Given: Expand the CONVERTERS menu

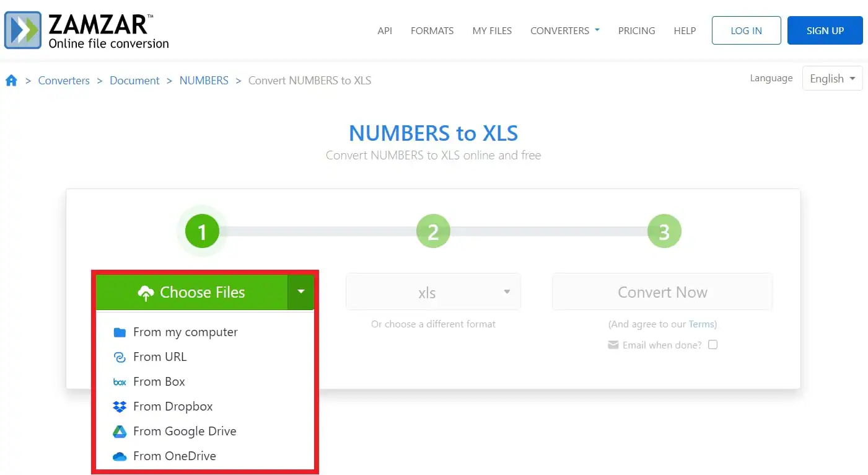Looking at the screenshot, I should point(564,30).
